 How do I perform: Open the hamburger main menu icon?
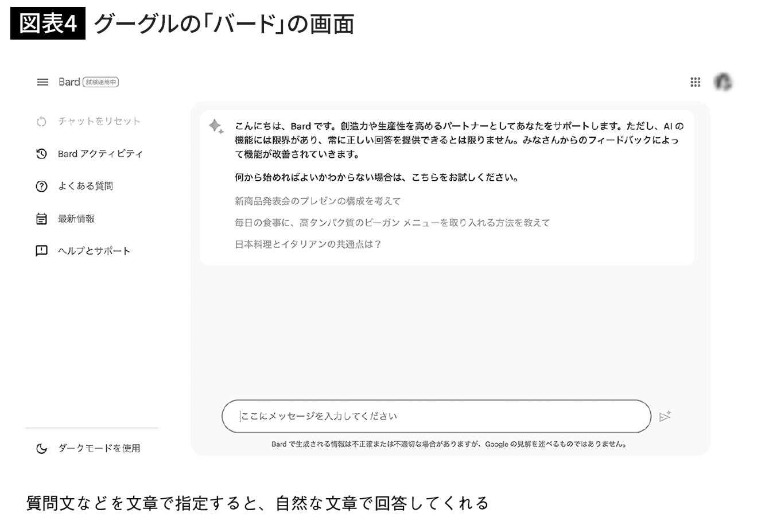pos(42,82)
